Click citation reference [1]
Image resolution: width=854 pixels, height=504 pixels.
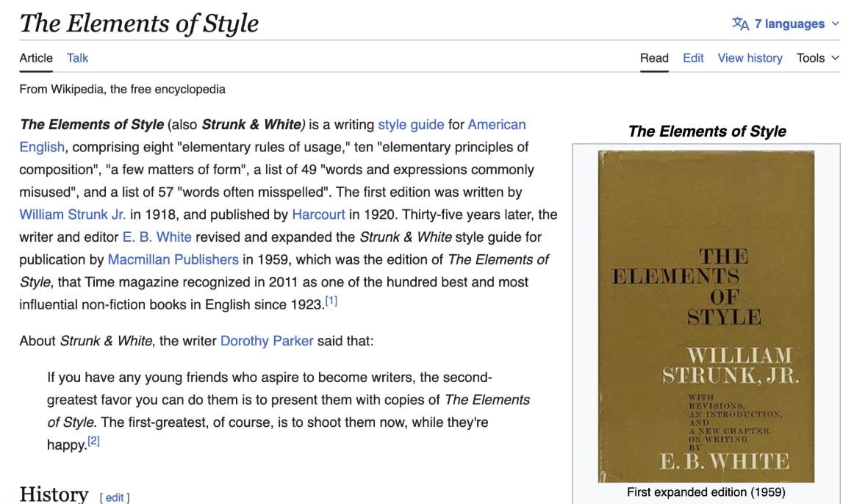331,300
